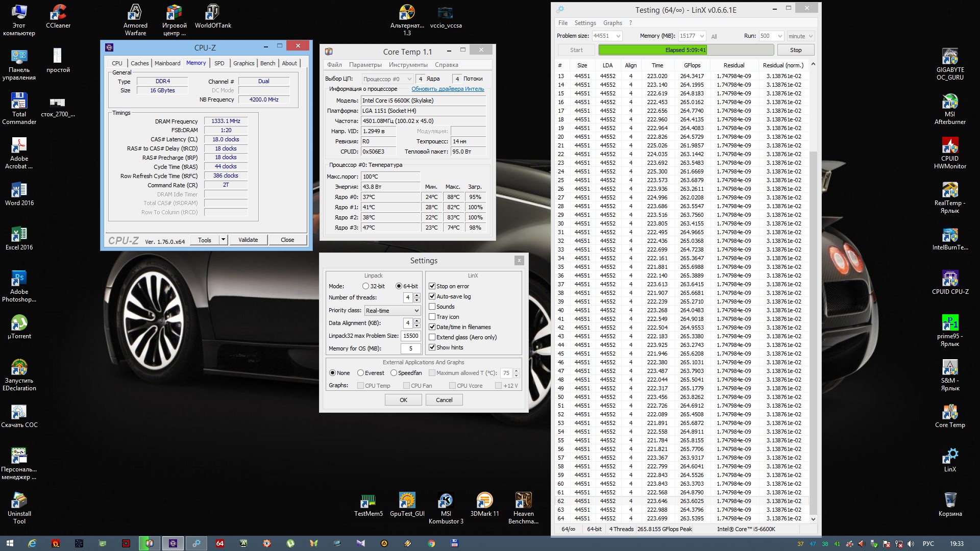Image resolution: width=980 pixels, height=551 pixels.
Task: Select the 32-bit mode radio button
Action: tap(365, 286)
